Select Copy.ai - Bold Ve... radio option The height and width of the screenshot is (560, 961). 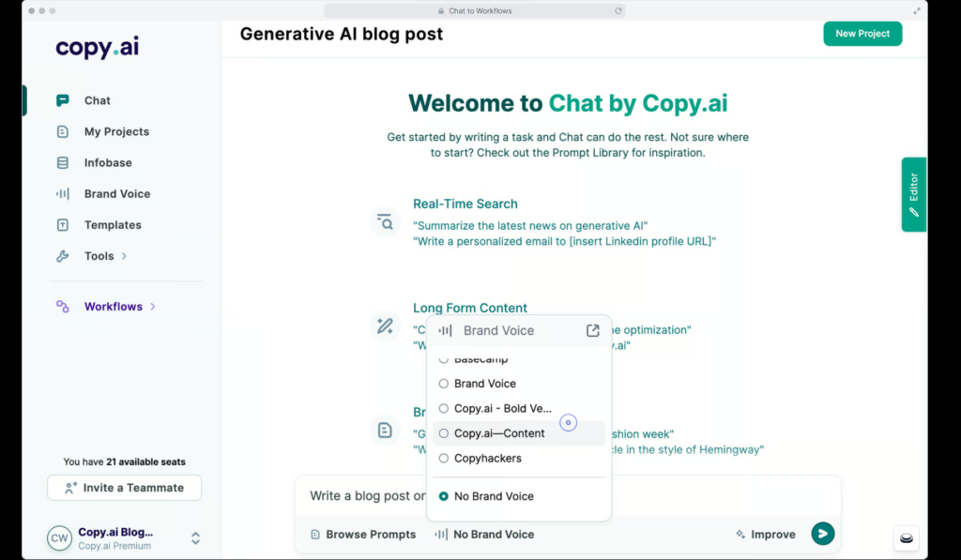[444, 409]
